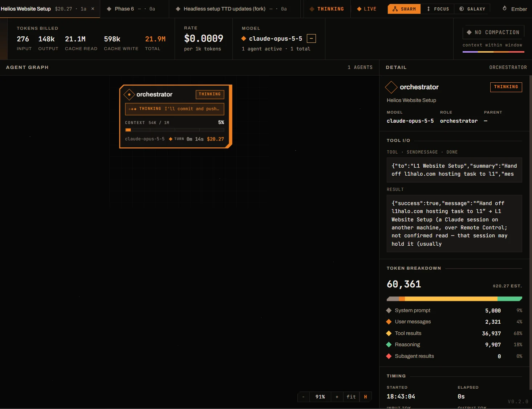The width and height of the screenshot is (532, 409).
Task: Toggle the H button in zoom controls
Action: click(x=365, y=397)
